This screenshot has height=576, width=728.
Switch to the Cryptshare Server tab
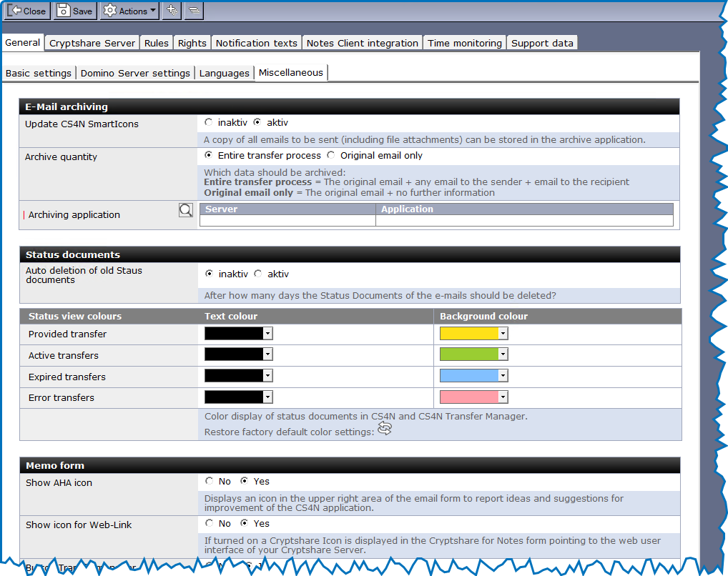coord(92,43)
